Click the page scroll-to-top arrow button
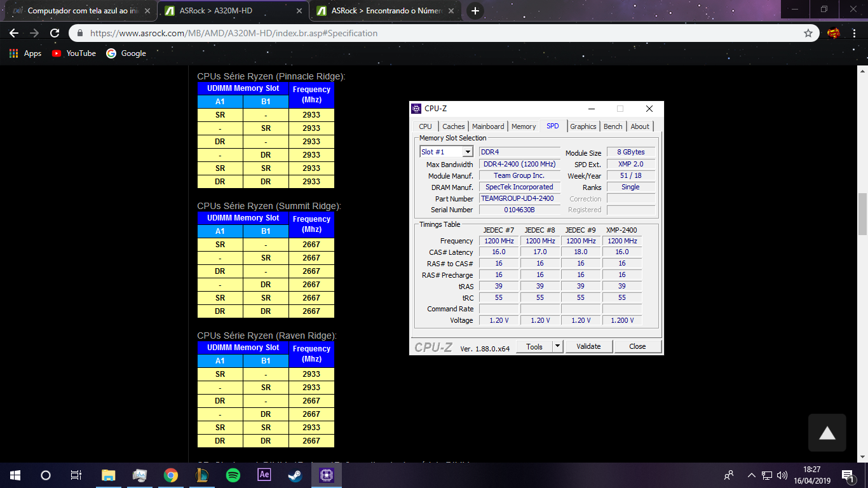 827,433
